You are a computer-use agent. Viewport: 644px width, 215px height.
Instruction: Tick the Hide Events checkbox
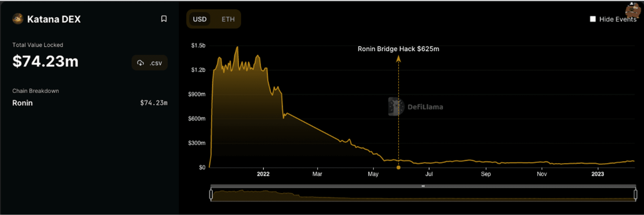pyautogui.click(x=593, y=19)
